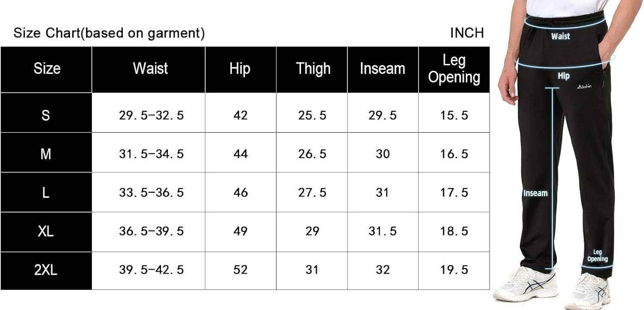Click the Hip column header

(240, 69)
